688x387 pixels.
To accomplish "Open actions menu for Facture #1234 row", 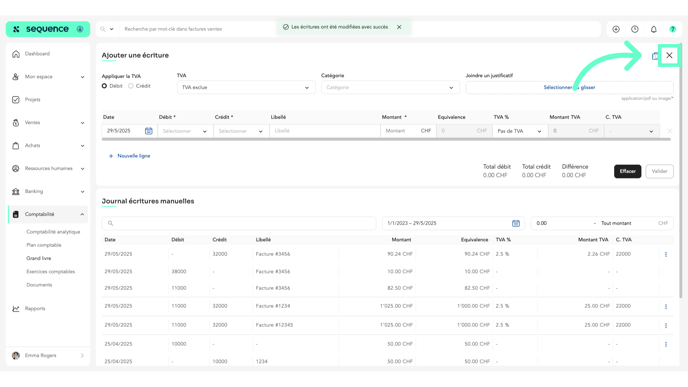I will (666, 306).
